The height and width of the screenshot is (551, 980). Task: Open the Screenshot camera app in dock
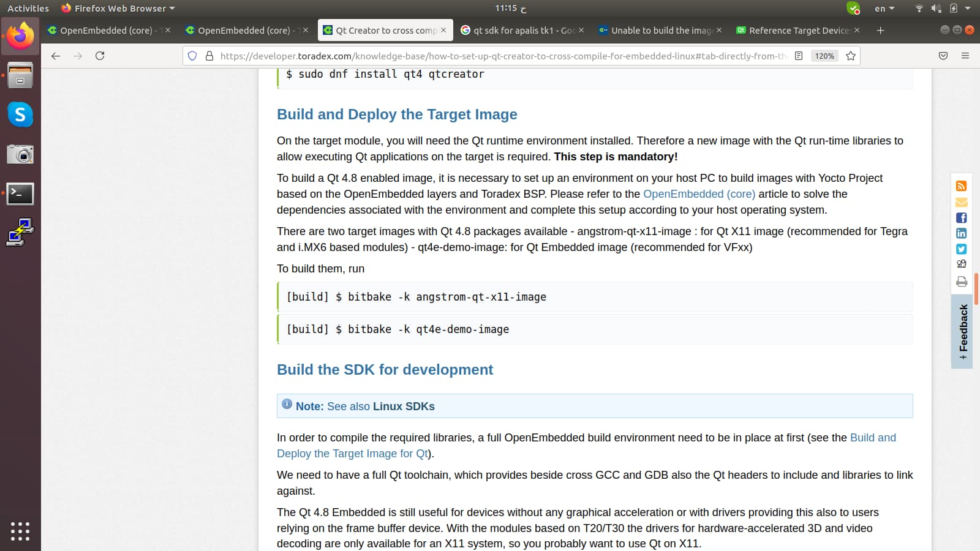click(20, 154)
